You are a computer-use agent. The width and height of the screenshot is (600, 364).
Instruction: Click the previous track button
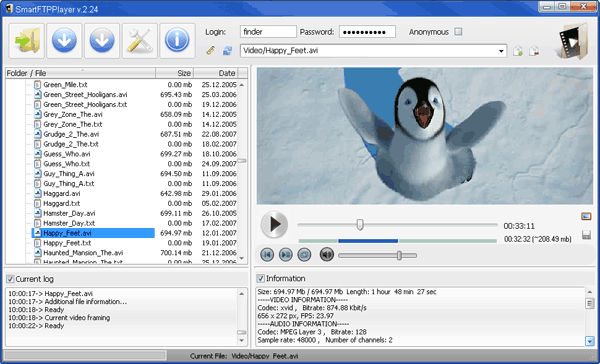point(267,255)
